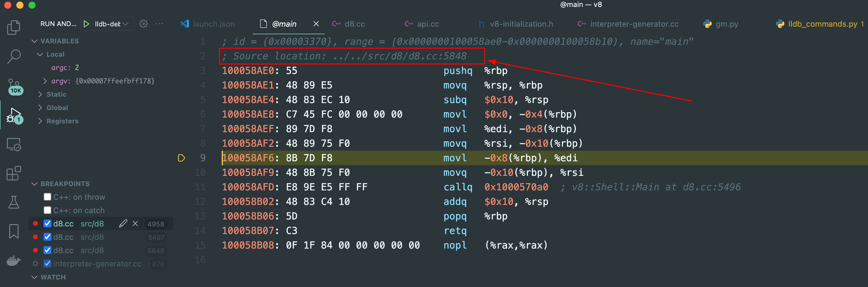Open launch.json via gear icon
The image size is (868, 287).
(143, 24)
